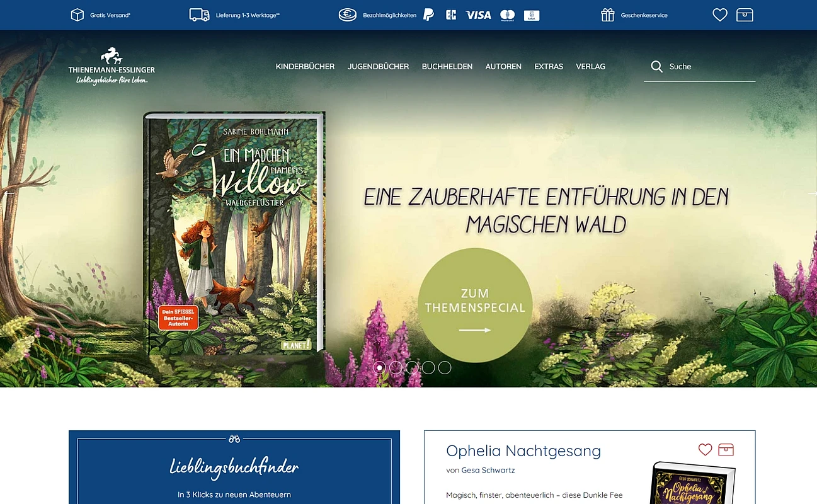817x504 pixels.
Task: Open the wishlist heart icon in top bar
Action: pyautogui.click(x=720, y=15)
